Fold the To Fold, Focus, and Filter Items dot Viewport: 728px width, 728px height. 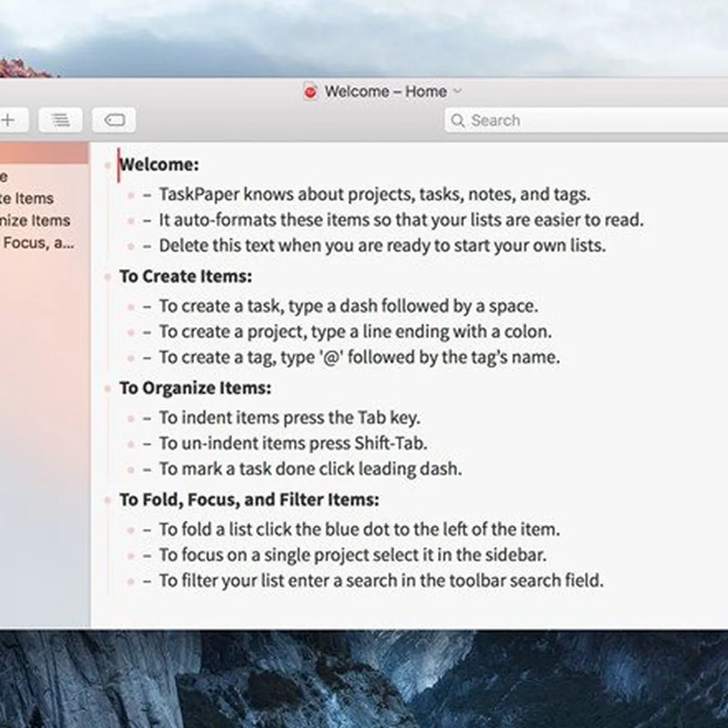click(x=108, y=500)
